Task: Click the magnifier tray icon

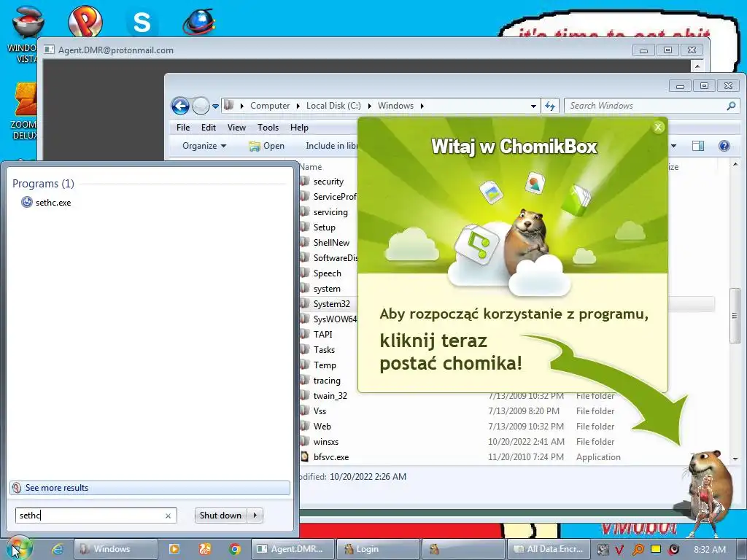Action: coord(638,550)
